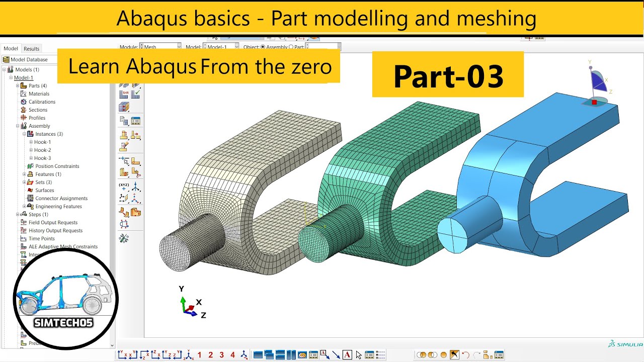The height and width of the screenshot is (362, 644).
Task: Expand the Steps (1) node
Action: point(18,214)
